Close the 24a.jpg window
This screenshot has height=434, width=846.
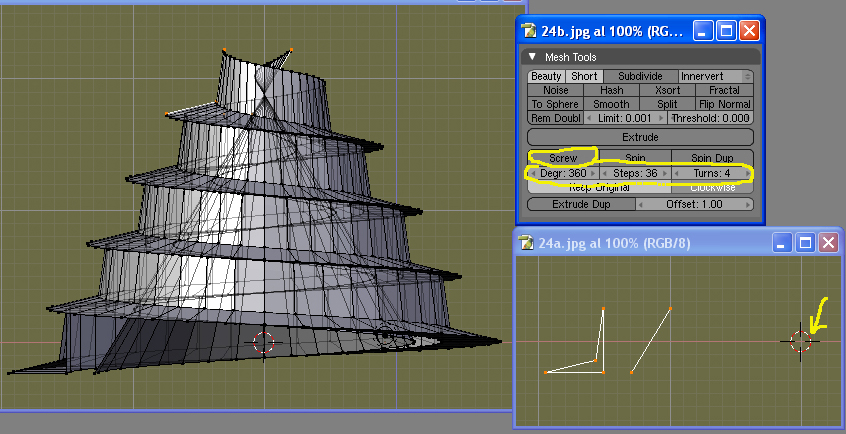pyautogui.click(x=829, y=243)
